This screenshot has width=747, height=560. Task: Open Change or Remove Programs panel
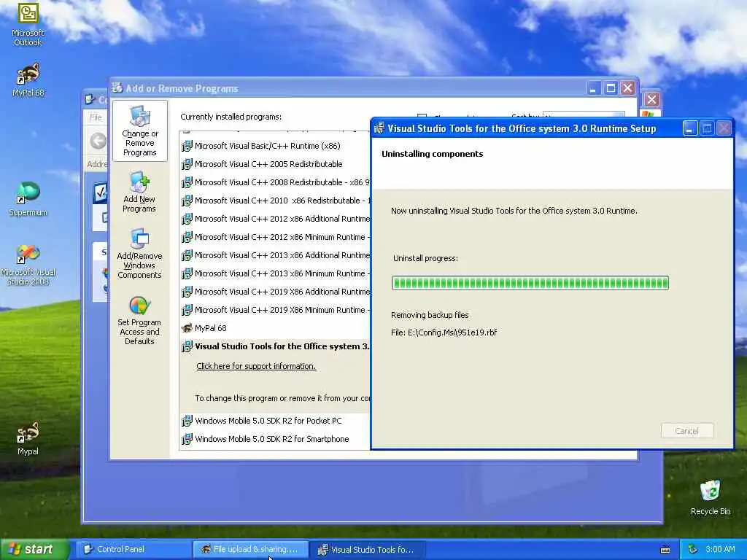(139, 131)
